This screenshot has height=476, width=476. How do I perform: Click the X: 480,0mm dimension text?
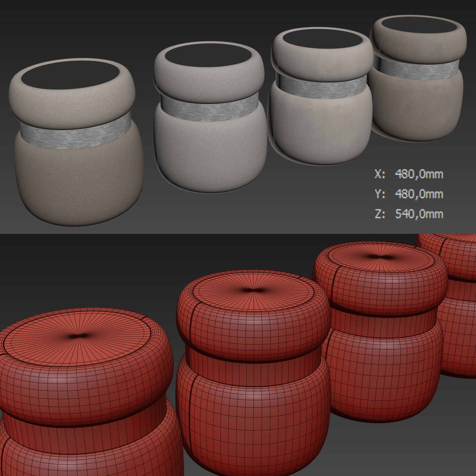(409, 174)
